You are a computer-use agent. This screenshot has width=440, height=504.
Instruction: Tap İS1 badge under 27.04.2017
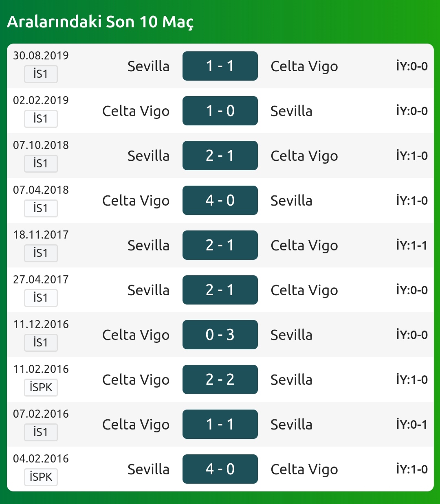[41, 298]
